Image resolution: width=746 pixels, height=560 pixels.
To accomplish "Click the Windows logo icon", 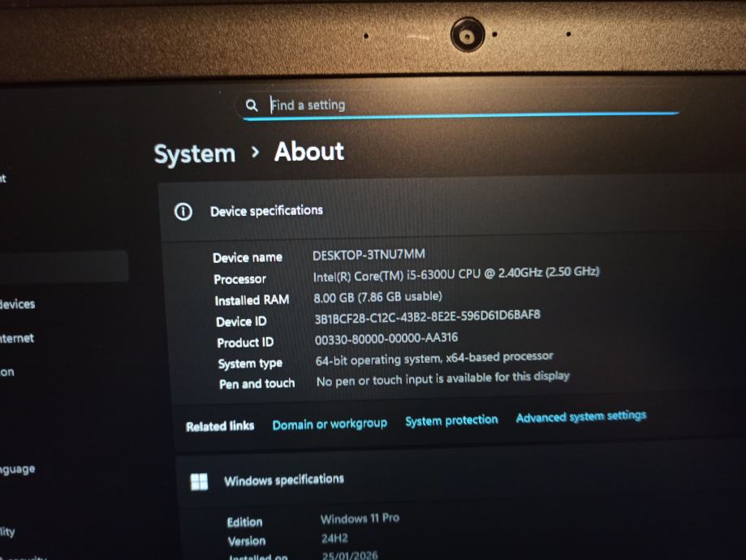I will (199, 482).
